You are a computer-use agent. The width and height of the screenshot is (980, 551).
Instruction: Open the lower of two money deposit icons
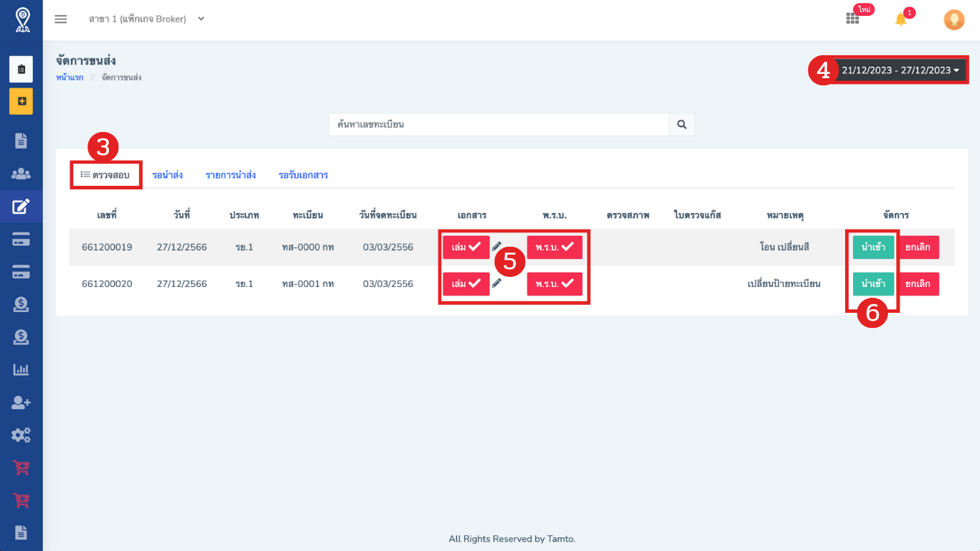point(21,336)
